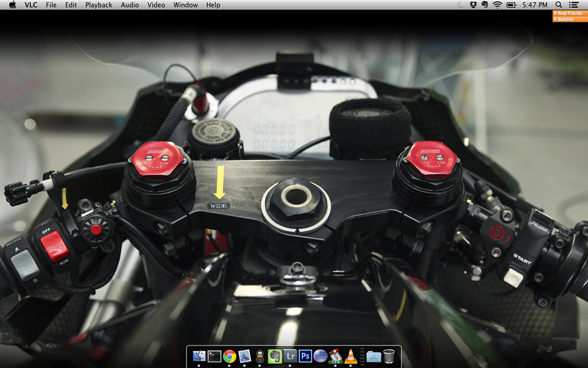Open the Window menu
The height and width of the screenshot is (368, 588).
point(186,5)
